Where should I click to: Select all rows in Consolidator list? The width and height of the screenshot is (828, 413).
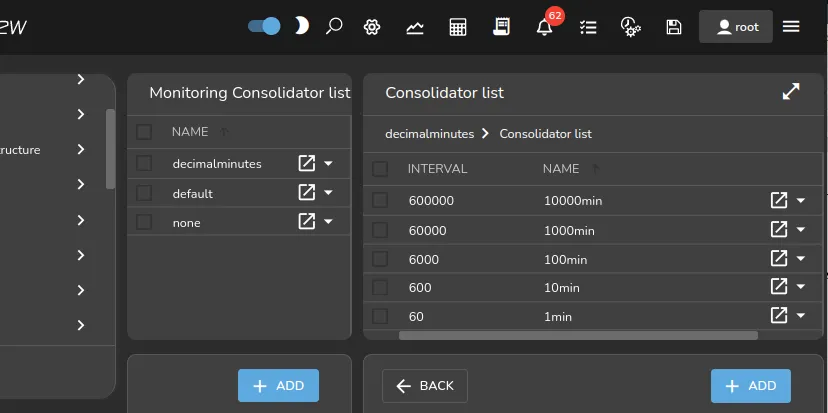[380, 169]
